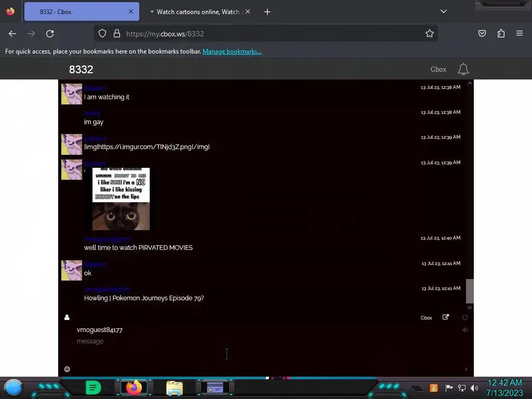Click the username above 'Howling | Pokemon Journeys'
The width and height of the screenshot is (532, 399).
[107, 289]
